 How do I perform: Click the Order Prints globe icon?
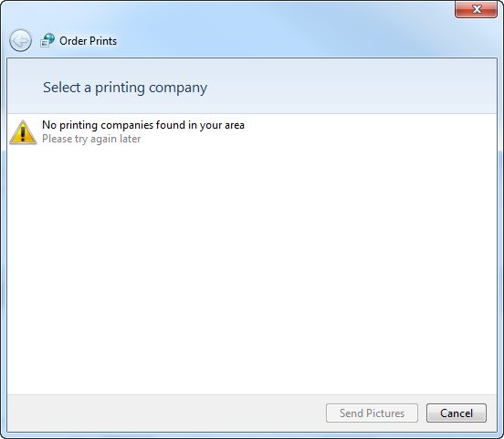(47, 40)
